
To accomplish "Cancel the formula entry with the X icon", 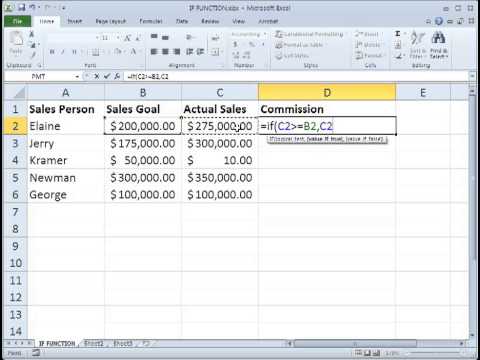I will pos(97,77).
